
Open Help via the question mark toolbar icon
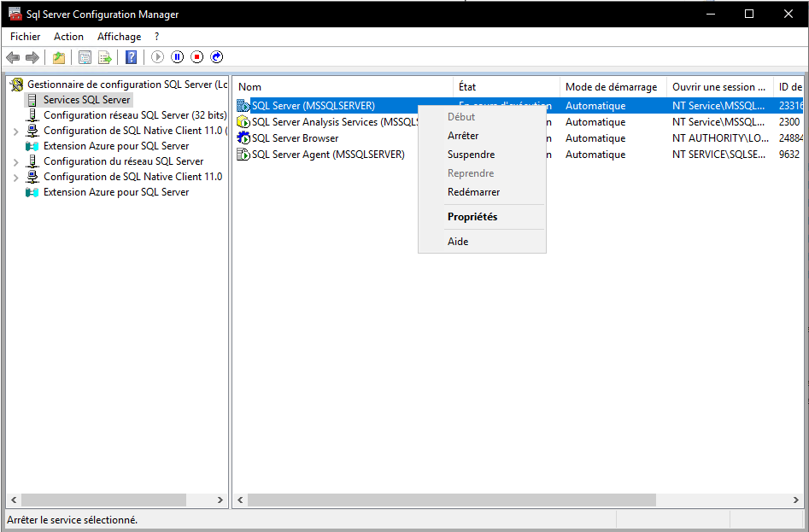(x=132, y=57)
